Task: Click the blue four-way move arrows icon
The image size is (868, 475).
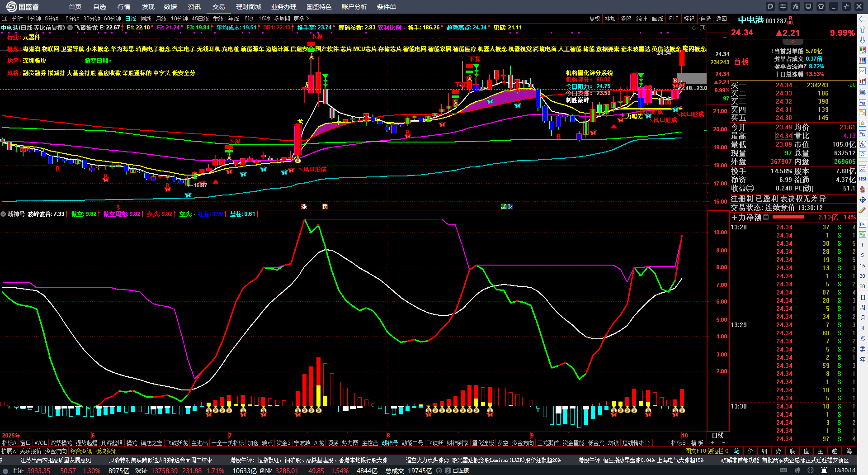Action: pyautogui.click(x=863, y=199)
